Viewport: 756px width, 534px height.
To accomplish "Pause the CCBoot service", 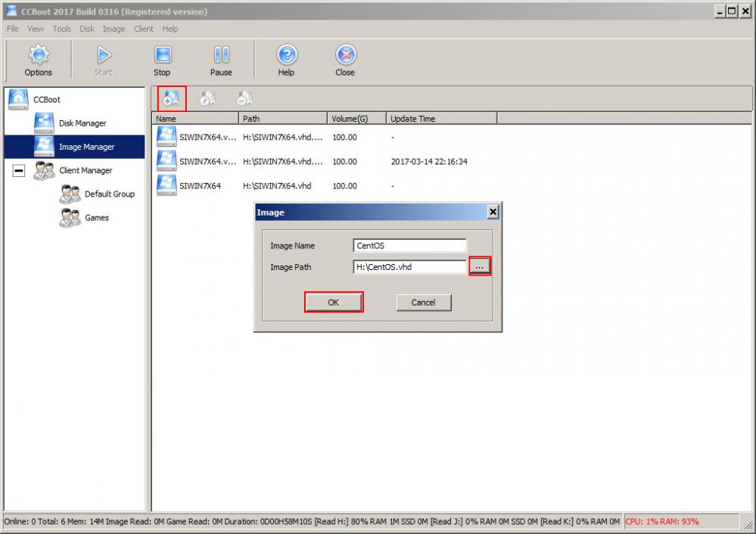I will (x=221, y=61).
